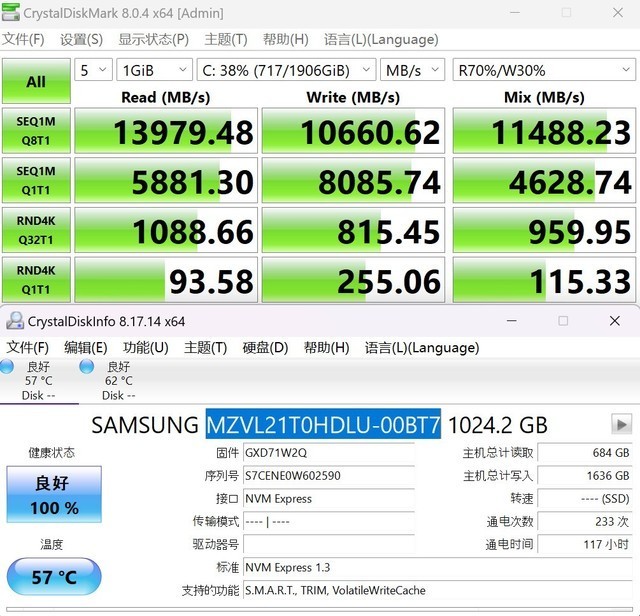Image resolution: width=640 pixels, height=616 pixels.
Task: Click the SEQ1M Q8T1 write result 10660.62
Action: click(353, 131)
